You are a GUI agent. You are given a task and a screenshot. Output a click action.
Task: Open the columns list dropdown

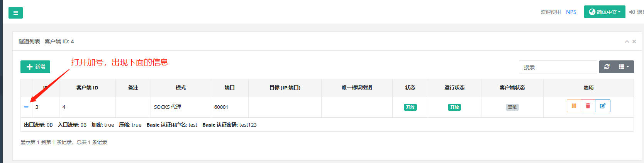[624, 67]
